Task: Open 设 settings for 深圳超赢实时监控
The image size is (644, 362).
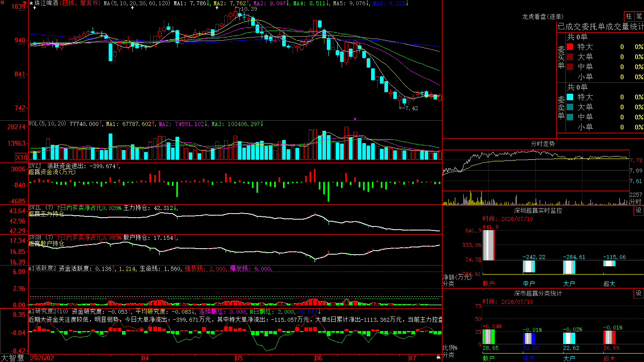Action: tap(639, 210)
